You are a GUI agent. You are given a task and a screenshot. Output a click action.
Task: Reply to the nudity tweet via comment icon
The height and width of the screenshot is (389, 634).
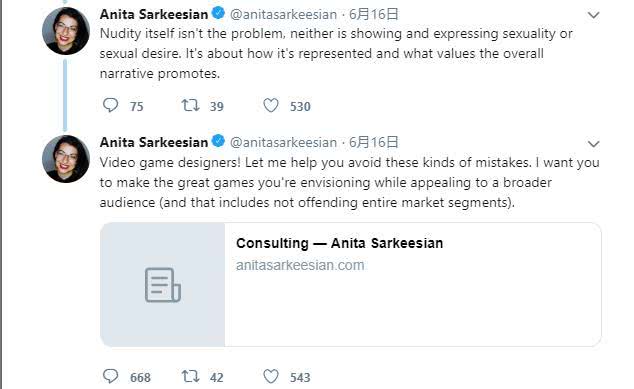(x=110, y=106)
